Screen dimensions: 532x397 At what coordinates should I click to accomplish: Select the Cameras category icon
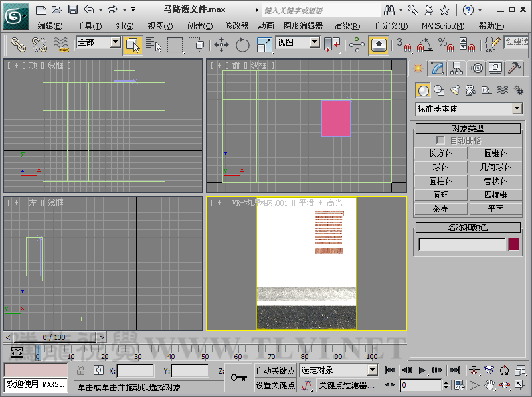[470, 90]
